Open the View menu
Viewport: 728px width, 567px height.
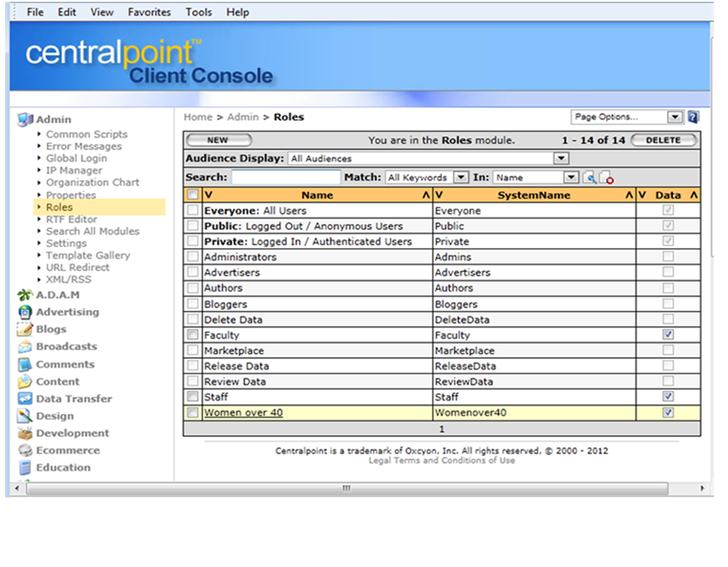coord(102,12)
